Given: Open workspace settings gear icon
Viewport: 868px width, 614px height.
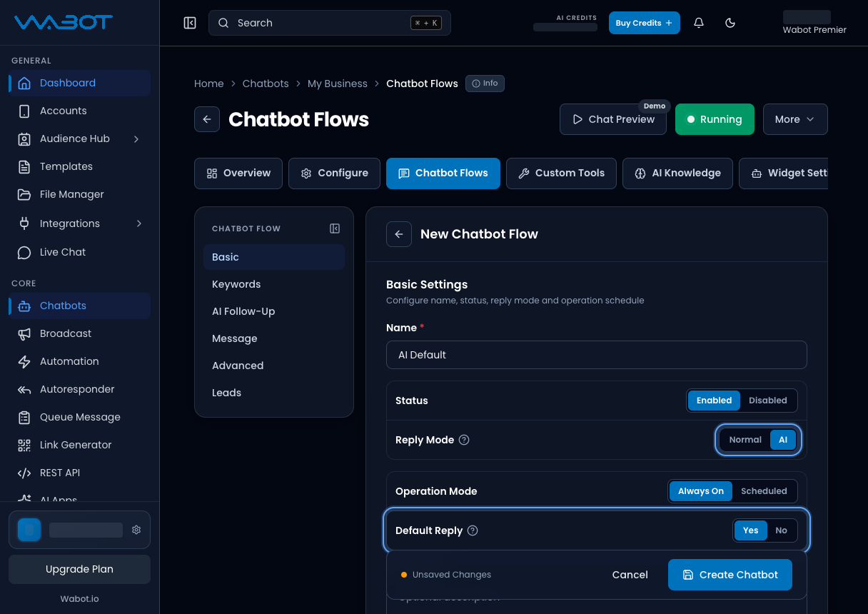Looking at the screenshot, I should tap(136, 530).
